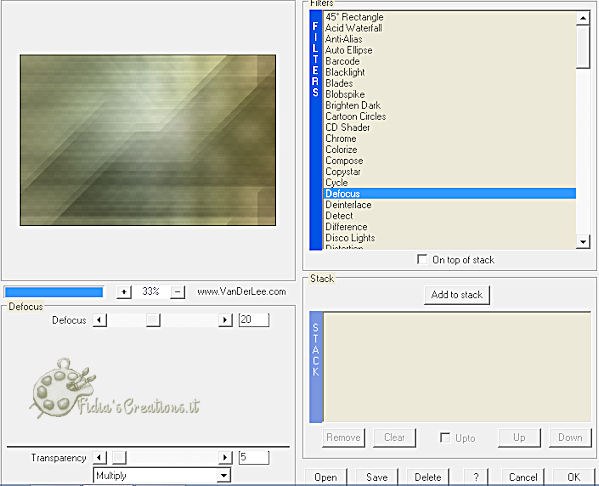Increase Transparency with right arrow

coord(225,457)
